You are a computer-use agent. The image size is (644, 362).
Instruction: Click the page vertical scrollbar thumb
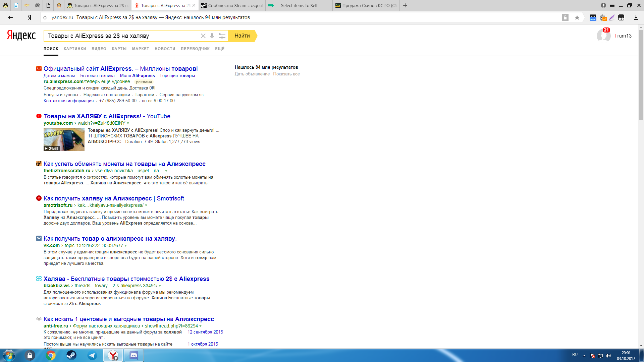tap(641, 75)
